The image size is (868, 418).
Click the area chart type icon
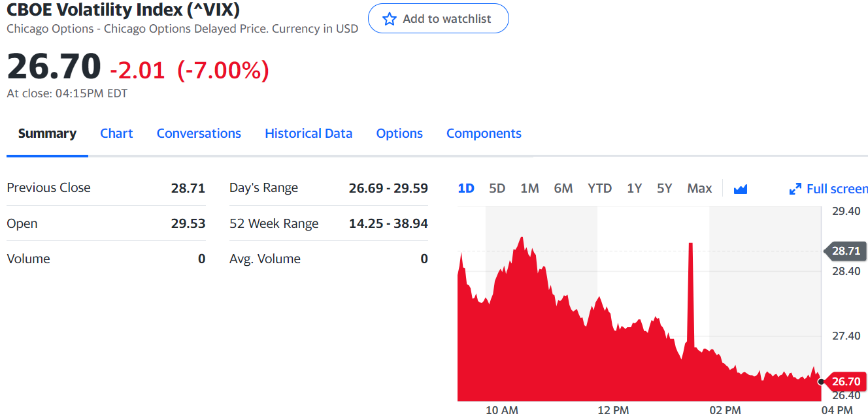pyautogui.click(x=741, y=189)
